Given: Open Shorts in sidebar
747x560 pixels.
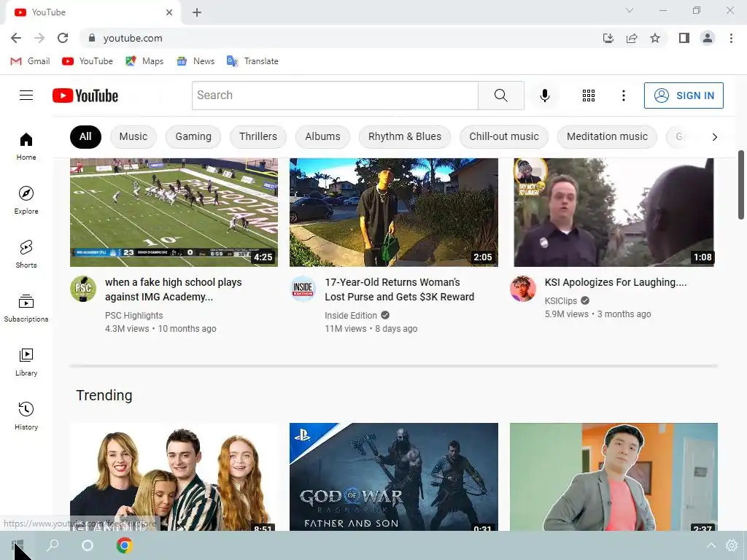Looking at the screenshot, I should click(x=26, y=254).
